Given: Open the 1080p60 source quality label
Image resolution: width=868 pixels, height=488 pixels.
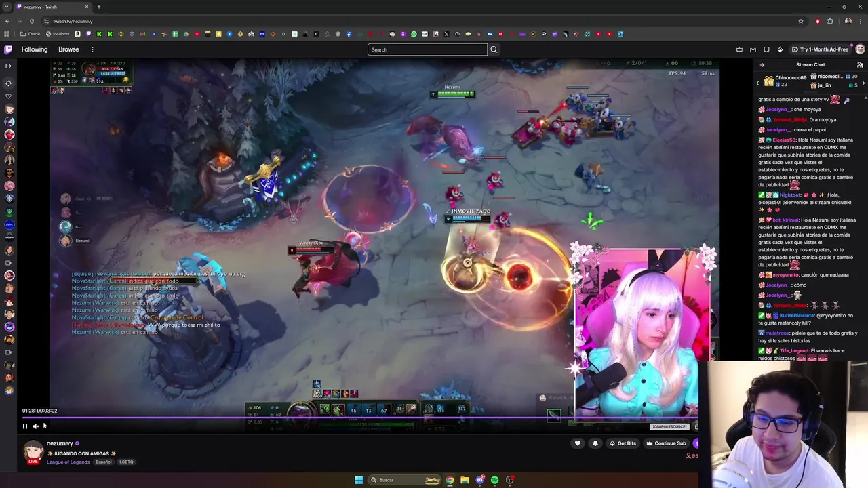Looking at the screenshot, I should (x=669, y=426).
